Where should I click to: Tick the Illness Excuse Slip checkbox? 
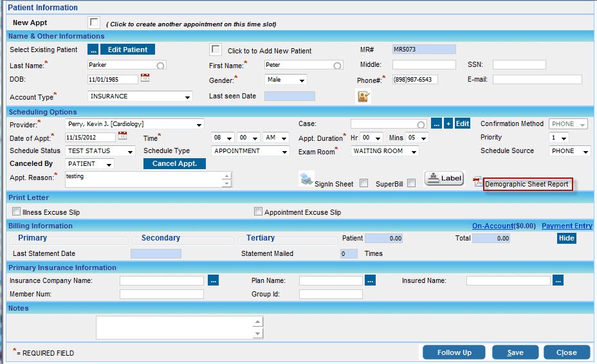16,212
